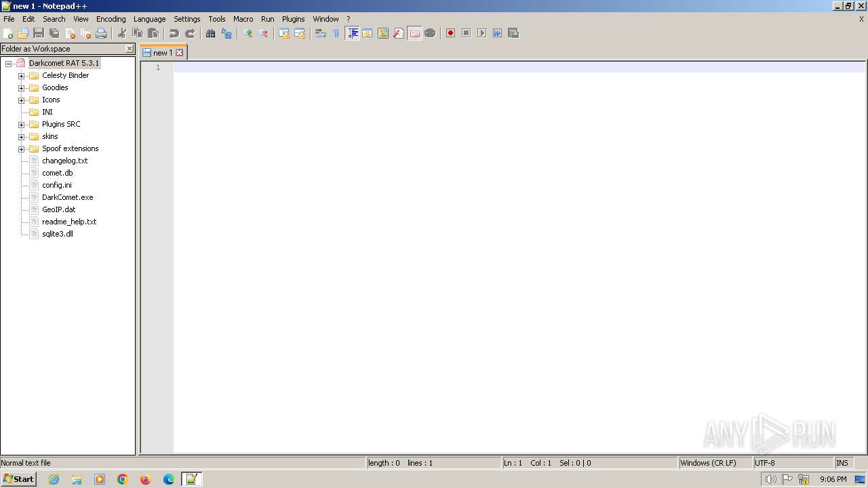Click the Print toolbar icon
Image resolution: width=868 pixels, height=488 pixels.
101,33
